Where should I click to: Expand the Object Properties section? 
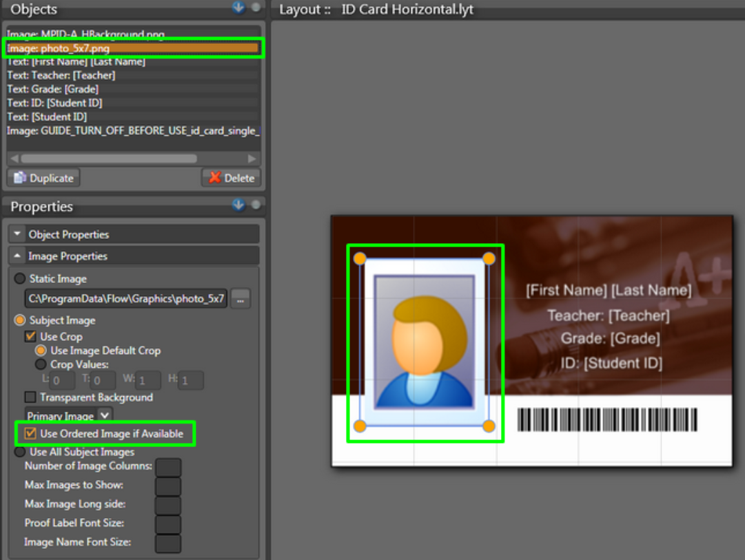click(17, 234)
